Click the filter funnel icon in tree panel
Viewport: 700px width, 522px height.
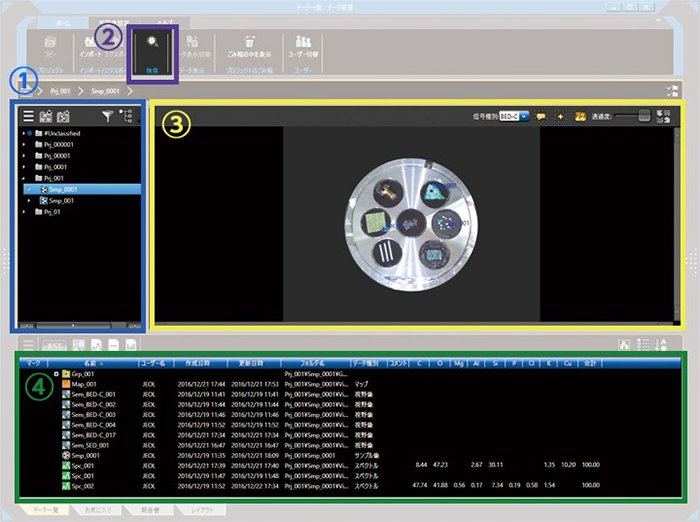click(x=107, y=116)
